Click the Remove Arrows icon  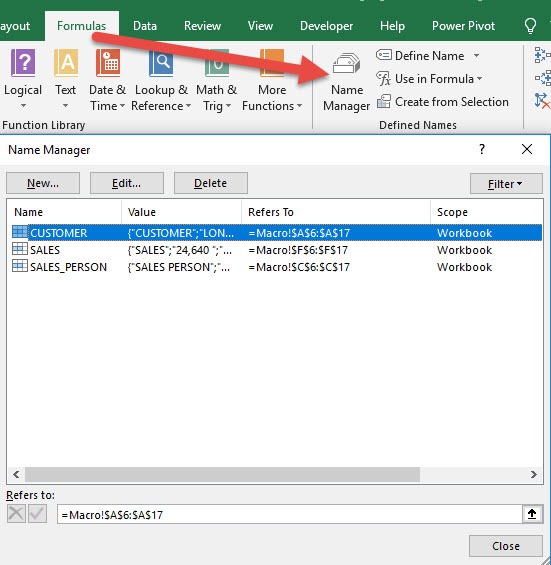(542, 101)
